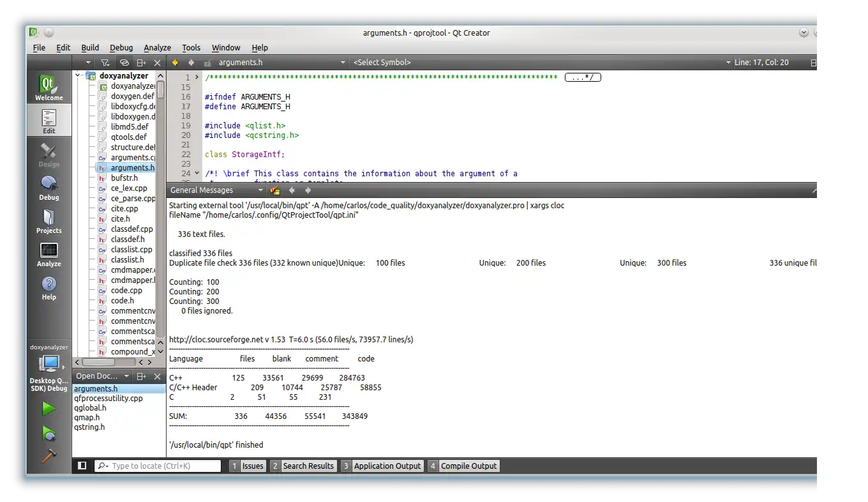Click the filter tree icon in Projects pane
The height and width of the screenshot is (502, 868).
tap(105, 63)
